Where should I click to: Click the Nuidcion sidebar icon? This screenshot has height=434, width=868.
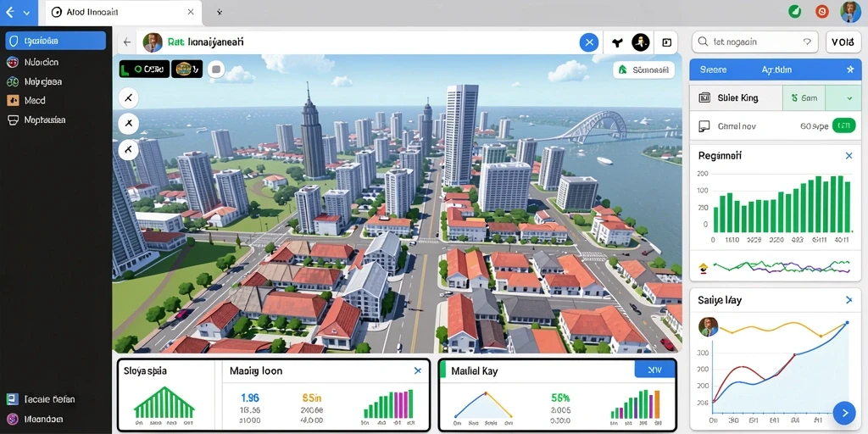12,62
